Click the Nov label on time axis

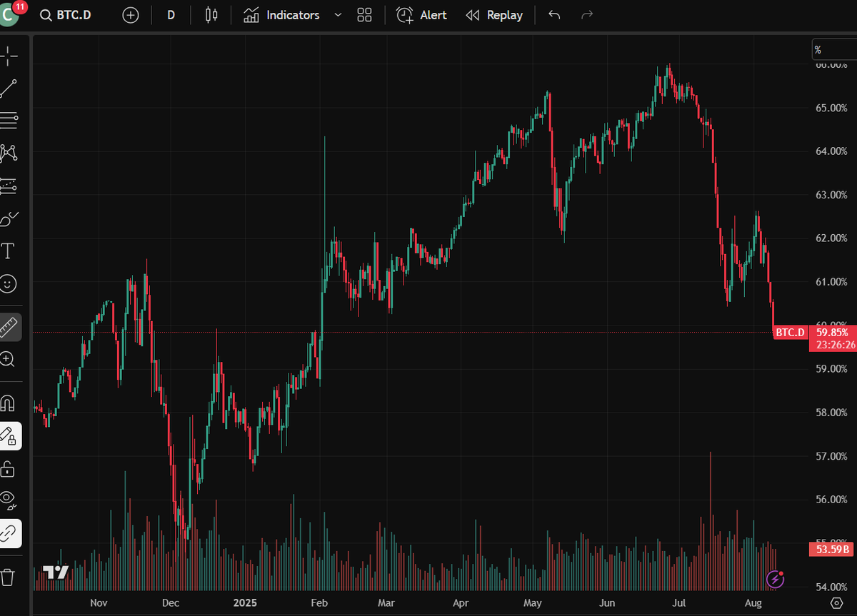pyautogui.click(x=99, y=603)
